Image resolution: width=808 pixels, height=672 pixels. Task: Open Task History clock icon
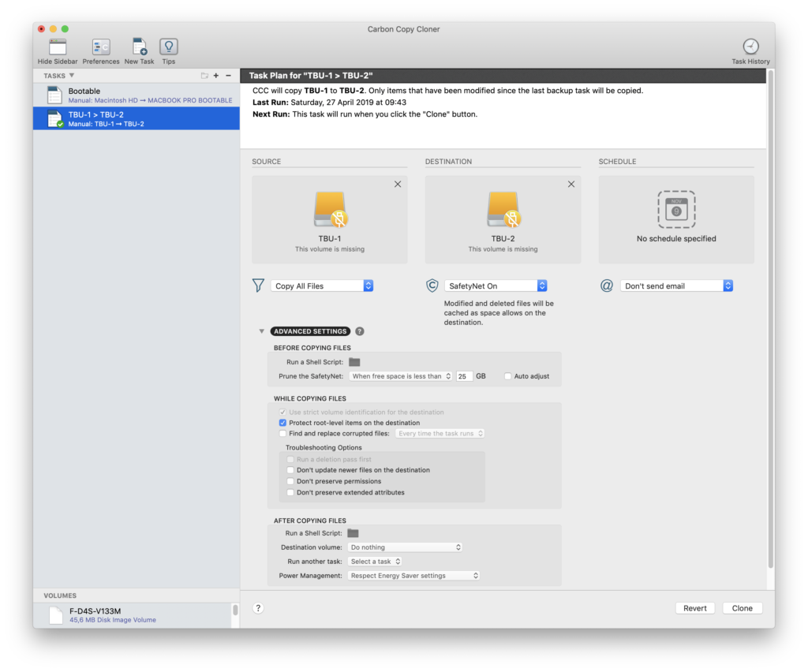[x=750, y=47]
